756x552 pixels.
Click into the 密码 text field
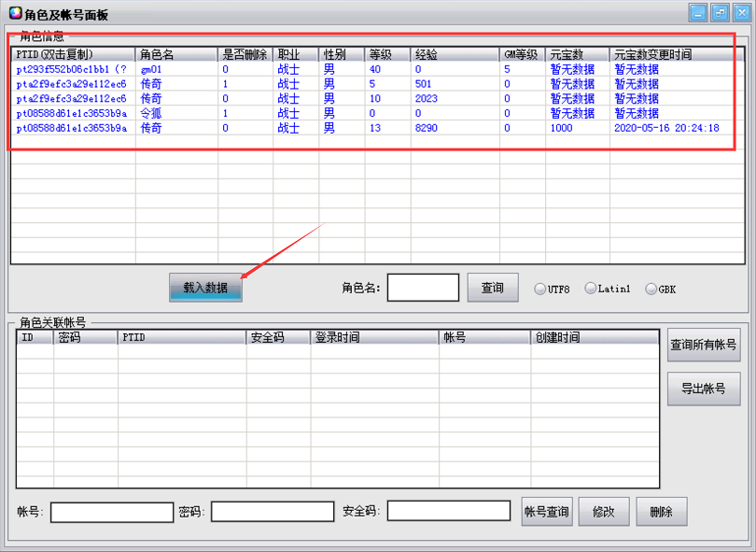coord(273,511)
